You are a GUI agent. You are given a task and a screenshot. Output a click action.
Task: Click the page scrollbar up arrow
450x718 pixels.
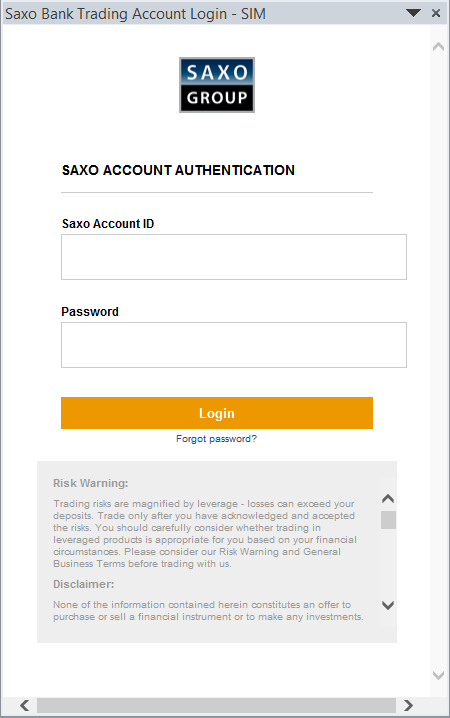(x=439, y=46)
